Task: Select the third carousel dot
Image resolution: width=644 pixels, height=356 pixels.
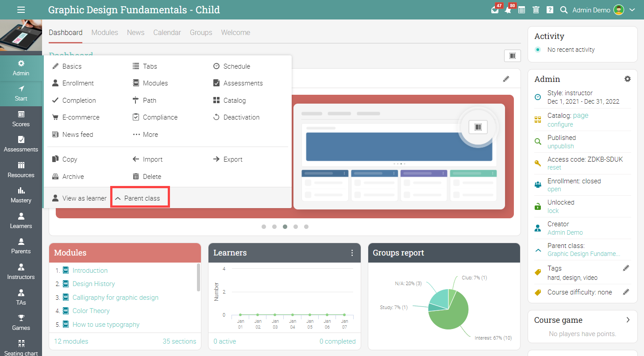Action: click(x=285, y=227)
